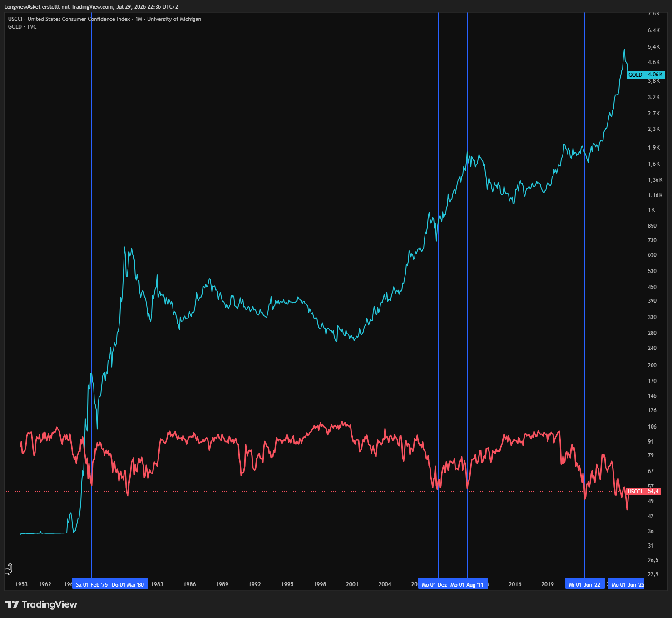Click the 54,4 USCCI value label
Viewport: 672px width, 618px height.
tap(653, 491)
